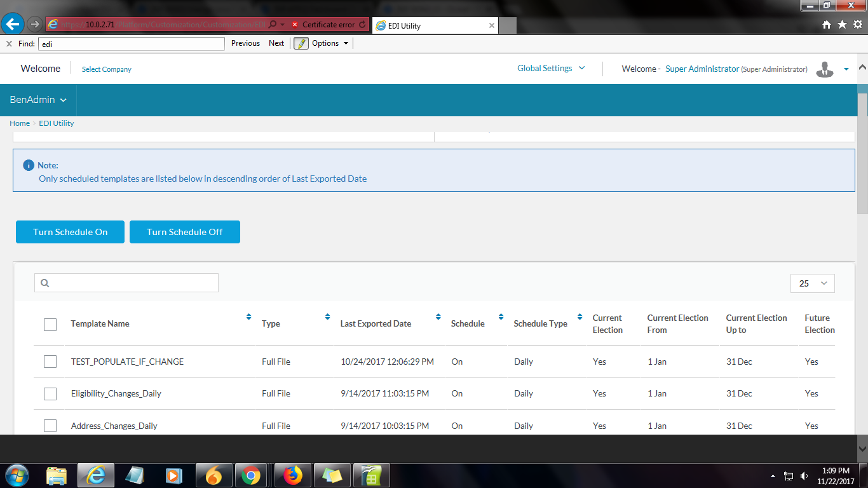Screen dimensions: 868x488
Task: Check the TEST_POPULATE_IF_CHANGE row checkbox
Action: click(x=50, y=362)
